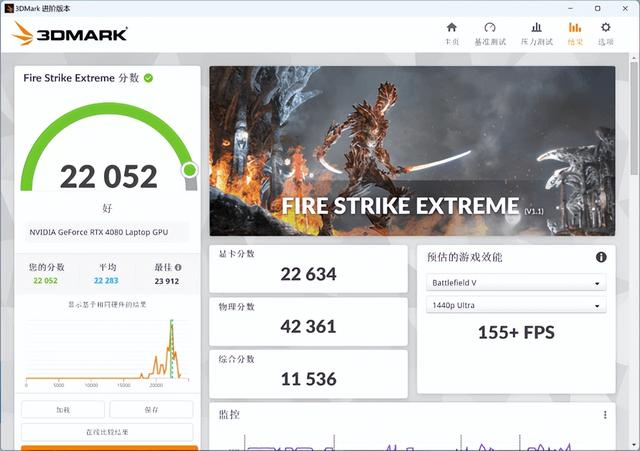The height and width of the screenshot is (451, 640).
Task: Click the green 22 052 under 您的分数
Action: (x=45, y=281)
